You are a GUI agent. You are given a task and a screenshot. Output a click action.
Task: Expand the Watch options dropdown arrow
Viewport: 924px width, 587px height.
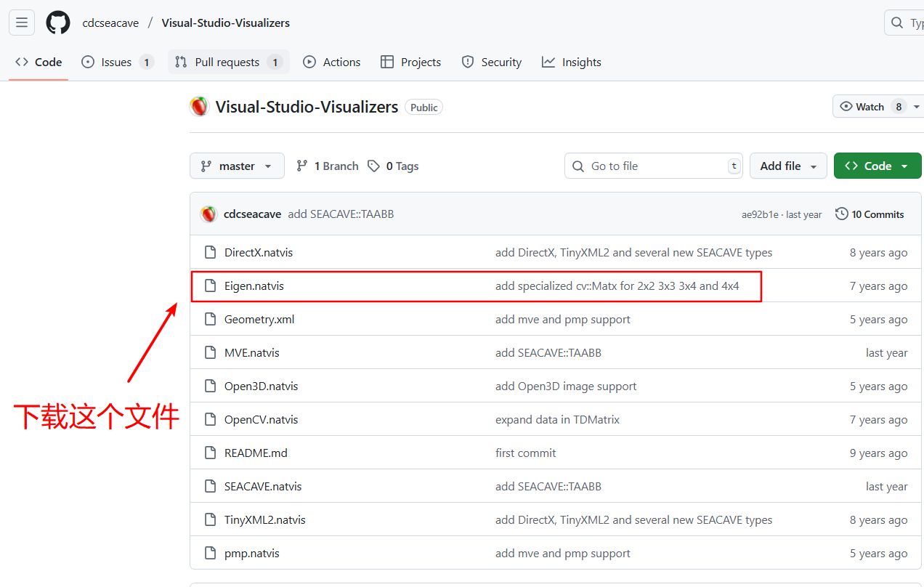pos(916,107)
